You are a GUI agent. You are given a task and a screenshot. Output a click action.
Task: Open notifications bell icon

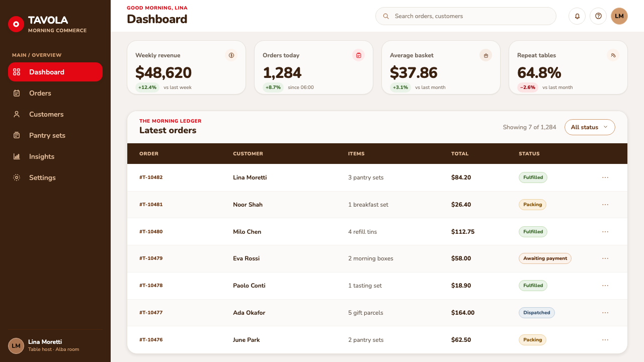(x=577, y=16)
